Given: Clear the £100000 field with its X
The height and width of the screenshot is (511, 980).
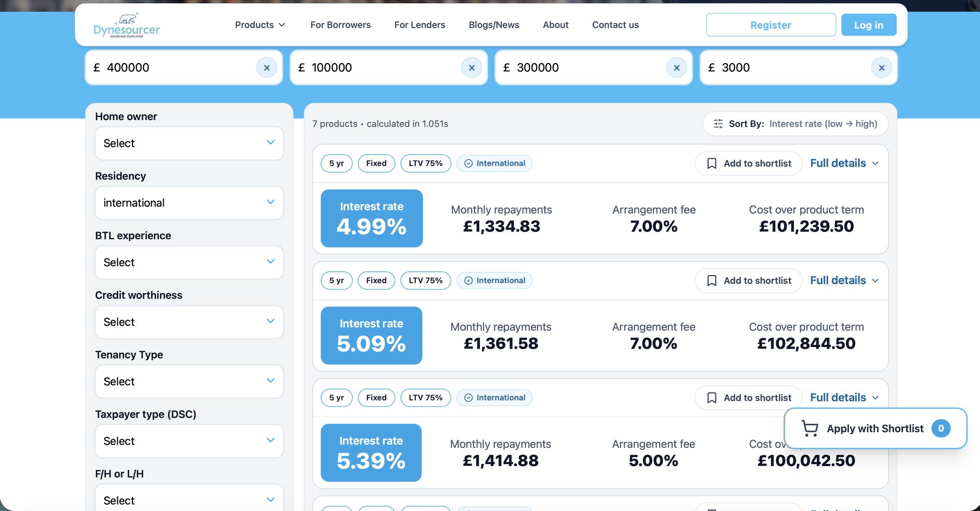Looking at the screenshot, I should [x=472, y=67].
